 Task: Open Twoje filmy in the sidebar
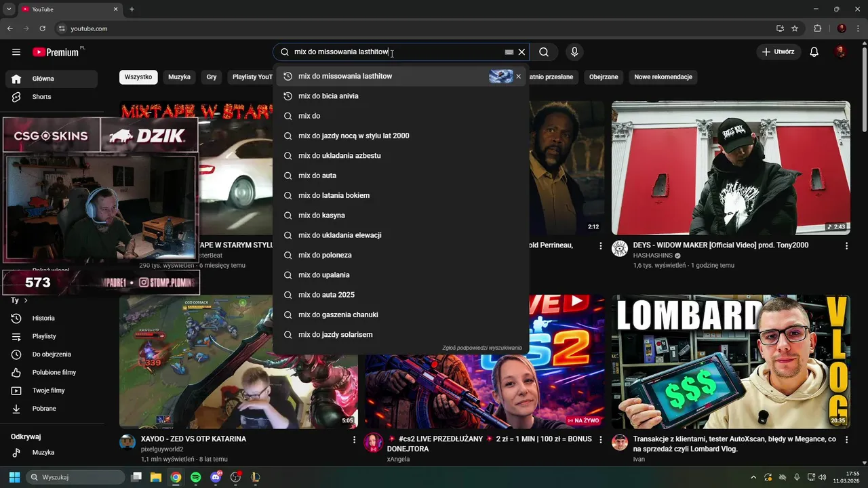point(52,390)
